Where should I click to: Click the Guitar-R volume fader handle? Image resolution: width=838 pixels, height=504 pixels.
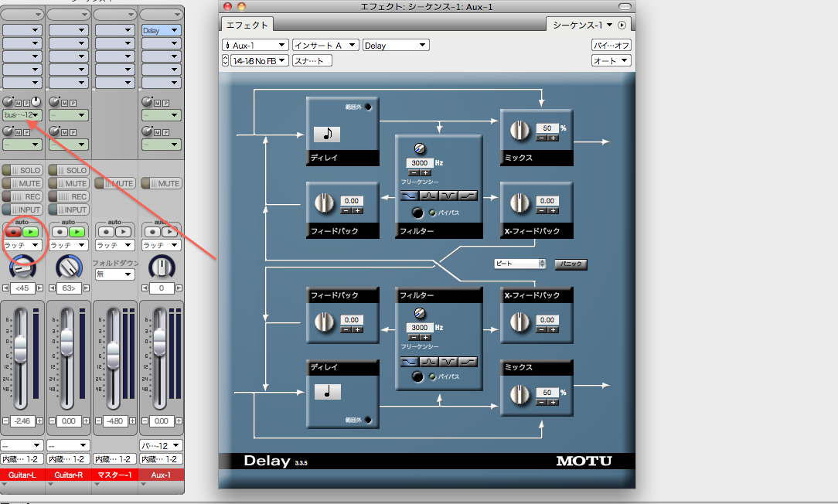(66, 342)
